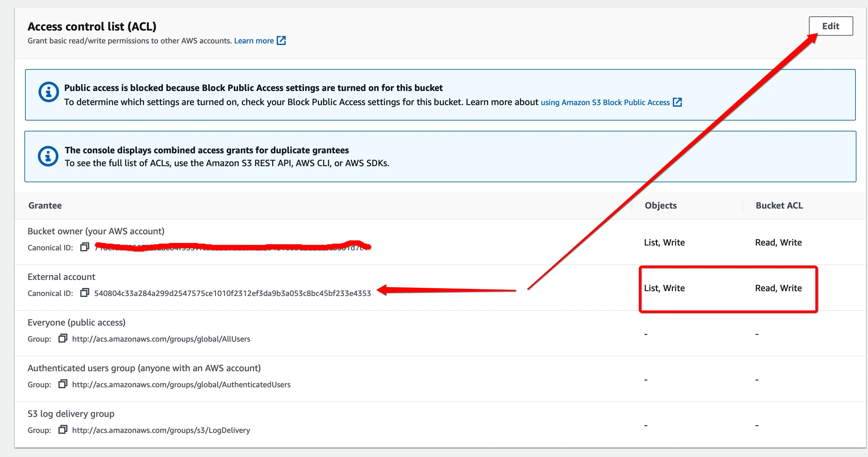Select the external account canonical ID text
Image resolution: width=868 pixels, height=457 pixels.
coord(232,293)
